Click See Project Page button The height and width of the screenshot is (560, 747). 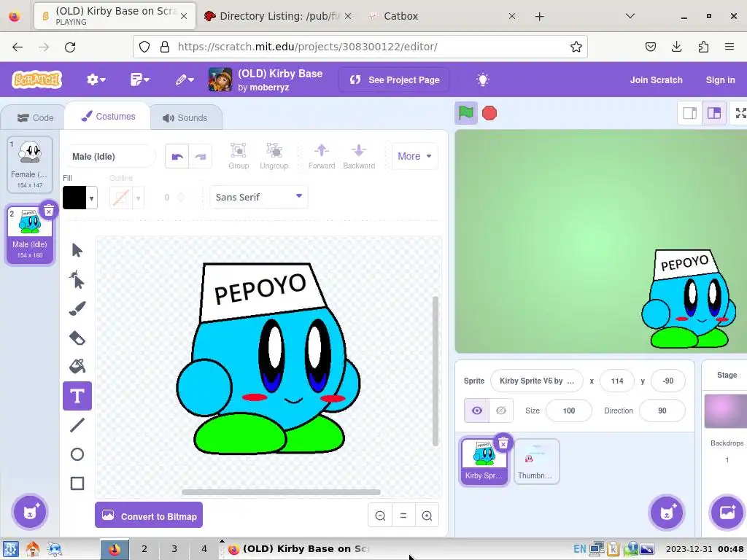tap(395, 80)
